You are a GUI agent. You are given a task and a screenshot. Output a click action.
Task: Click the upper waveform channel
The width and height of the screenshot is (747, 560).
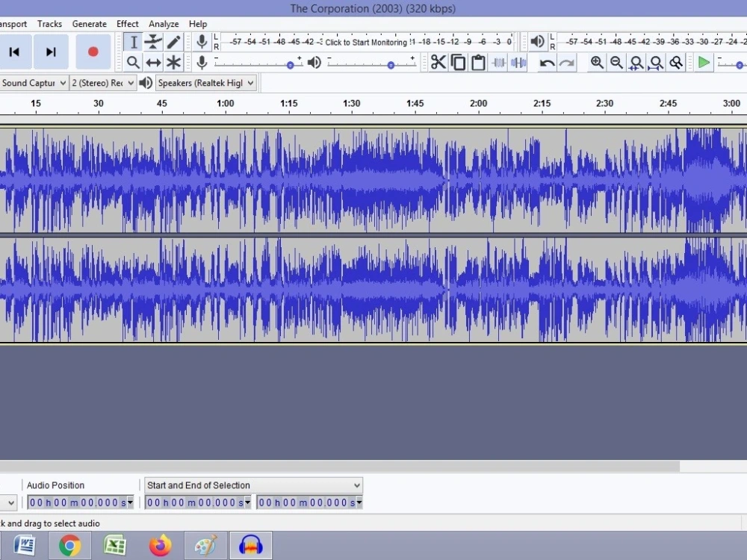(373, 181)
